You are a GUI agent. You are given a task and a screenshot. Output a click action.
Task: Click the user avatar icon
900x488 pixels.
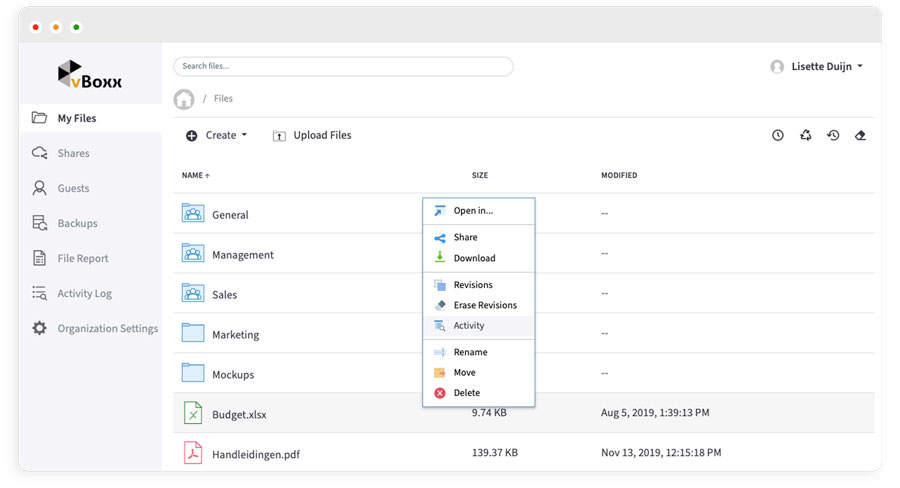click(777, 67)
